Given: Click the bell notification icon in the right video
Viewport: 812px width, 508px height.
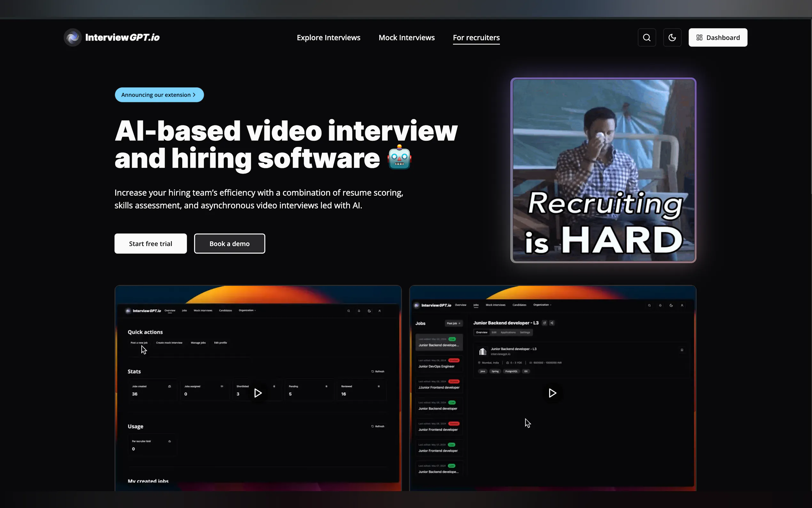Looking at the screenshot, I should pos(660,306).
